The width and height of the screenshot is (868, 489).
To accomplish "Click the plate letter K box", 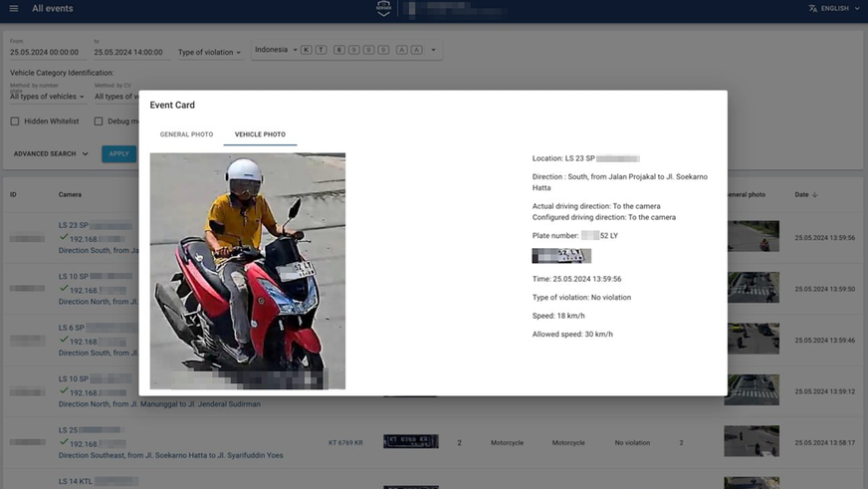I will [x=307, y=50].
